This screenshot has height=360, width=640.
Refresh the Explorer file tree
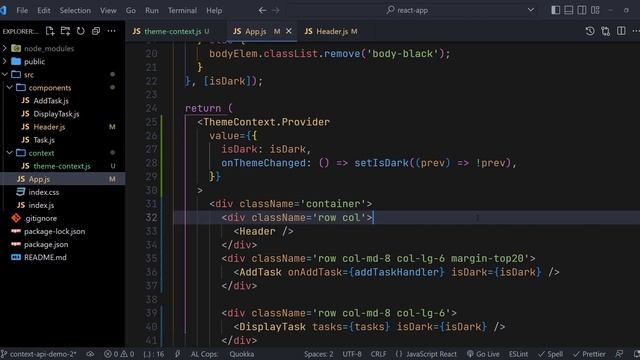(x=80, y=31)
